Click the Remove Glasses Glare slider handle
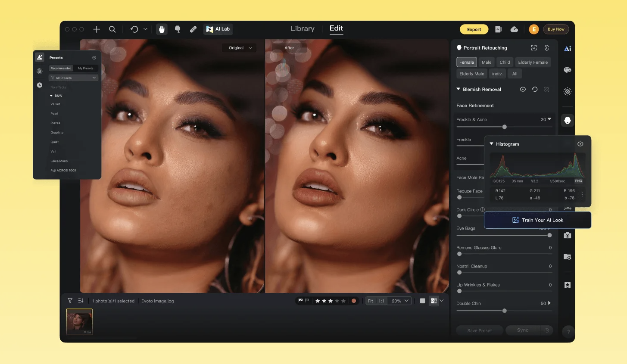This screenshot has width=627, height=364. click(x=459, y=254)
